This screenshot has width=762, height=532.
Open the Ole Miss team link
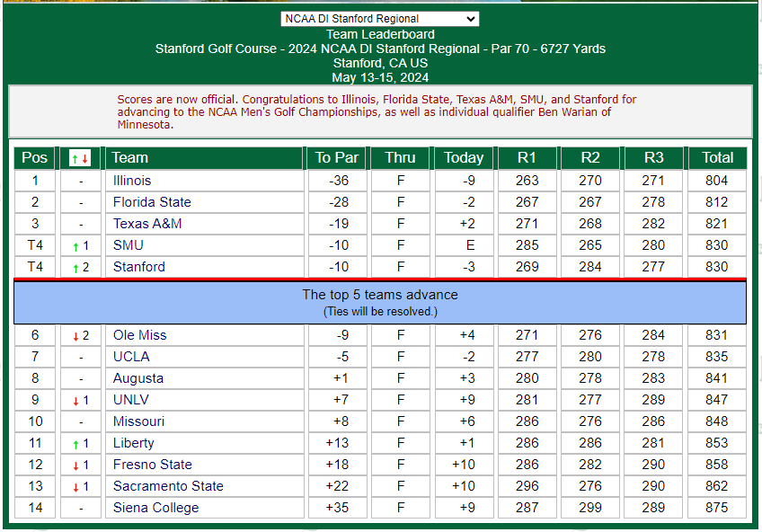pos(140,335)
